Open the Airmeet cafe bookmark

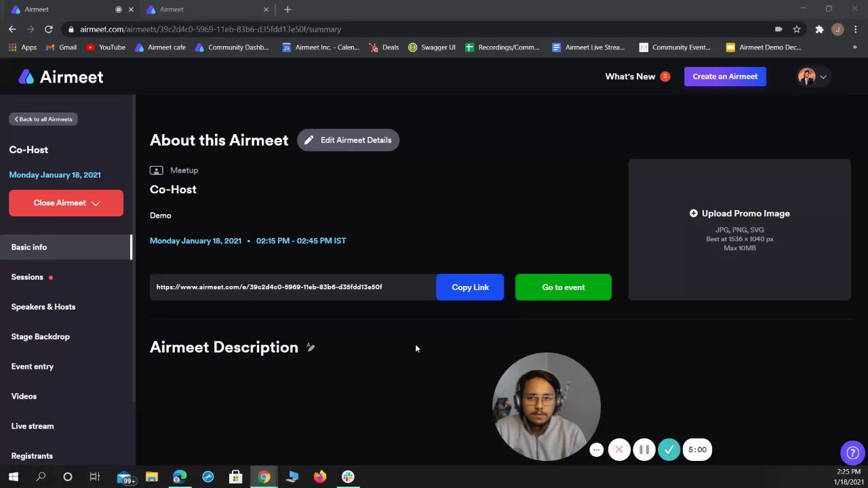coord(161,47)
